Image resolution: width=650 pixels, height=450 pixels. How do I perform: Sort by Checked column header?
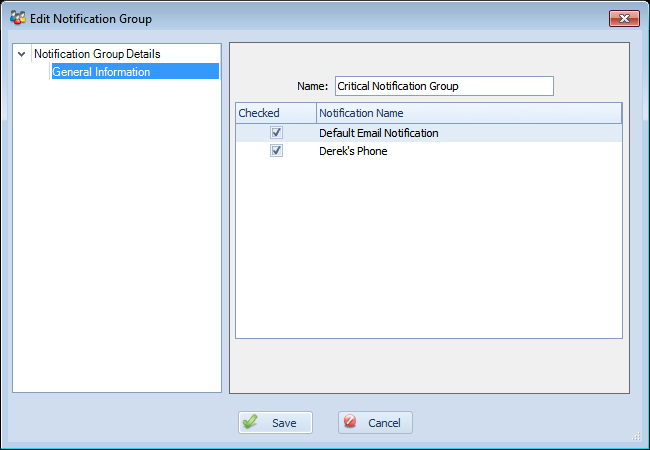pyautogui.click(x=276, y=113)
